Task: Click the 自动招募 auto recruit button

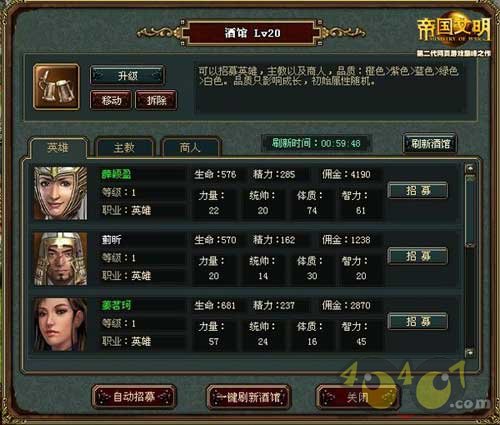Action: 134,397
